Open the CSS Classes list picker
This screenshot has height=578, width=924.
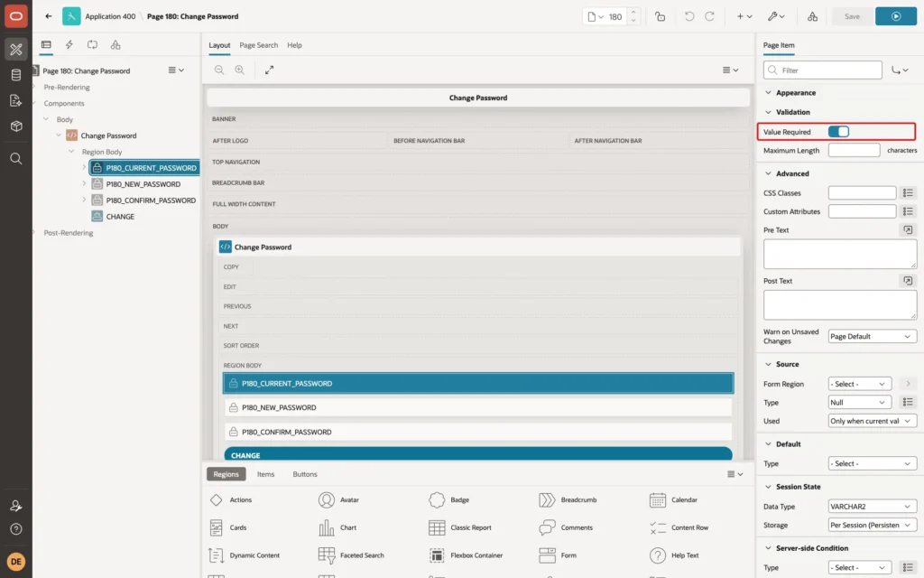coord(908,193)
